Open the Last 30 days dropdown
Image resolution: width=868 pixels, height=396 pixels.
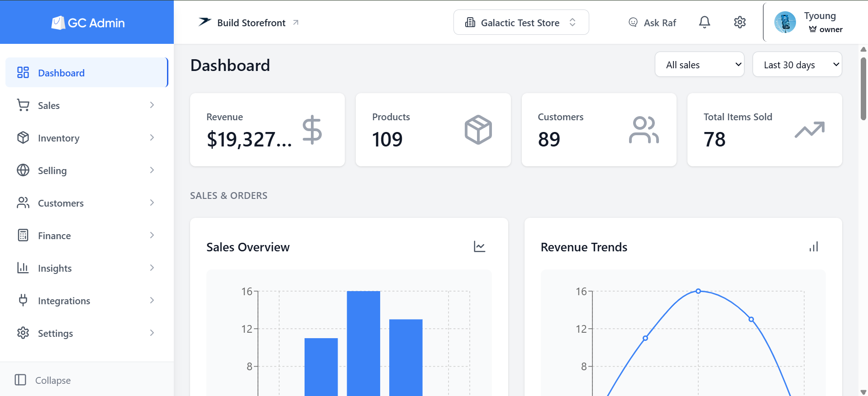(797, 64)
